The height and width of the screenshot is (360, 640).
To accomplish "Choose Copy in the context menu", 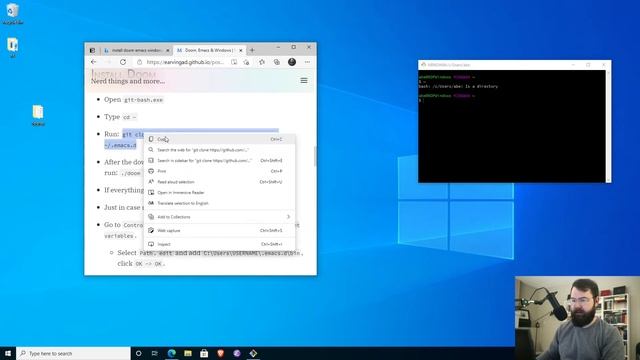I will pyautogui.click(x=219, y=139).
